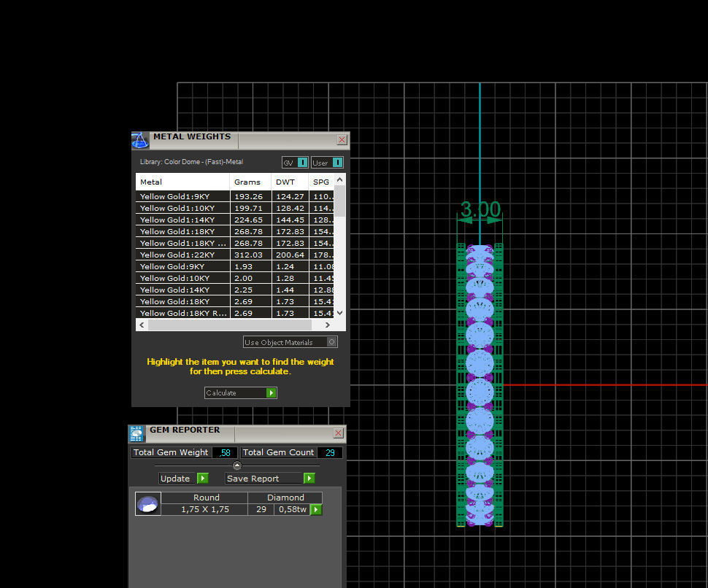Click the Metal Weights panel icon
The image size is (708, 588).
tap(140, 140)
